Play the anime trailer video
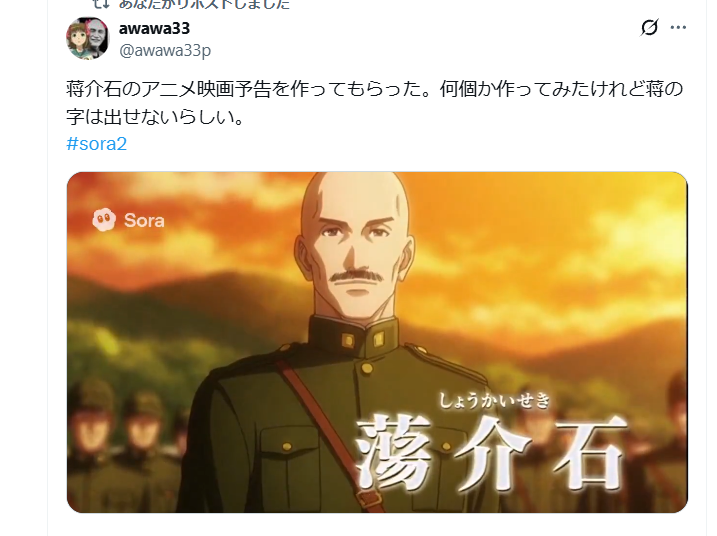The width and height of the screenshot is (717, 536). click(377, 342)
